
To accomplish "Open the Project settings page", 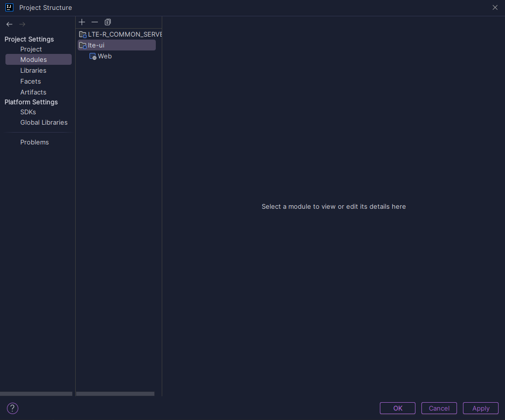I will click(x=31, y=49).
